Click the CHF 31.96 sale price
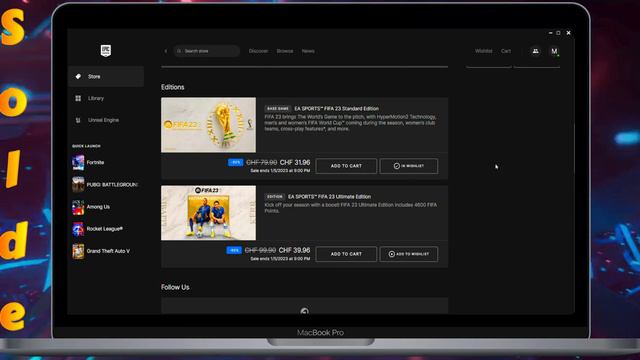 [295, 162]
